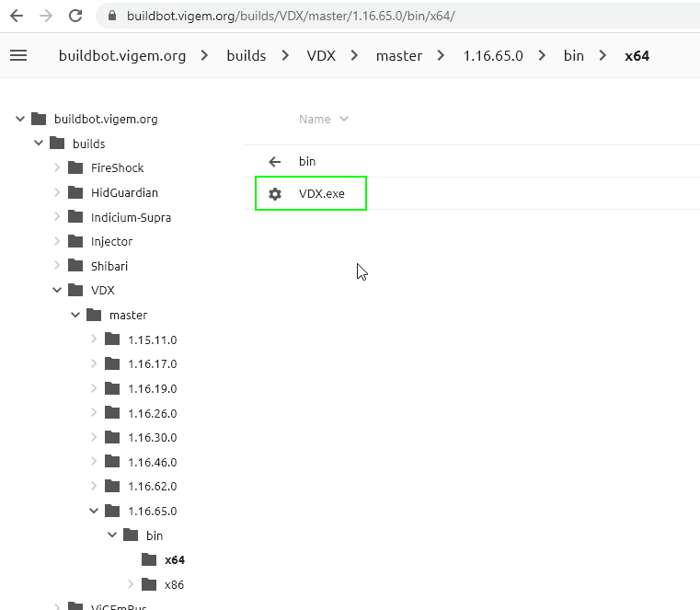The height and width of the screenshot is (610, 700).
Task: Expand the 1.16.17.0 folder
Action: [94, 363]
